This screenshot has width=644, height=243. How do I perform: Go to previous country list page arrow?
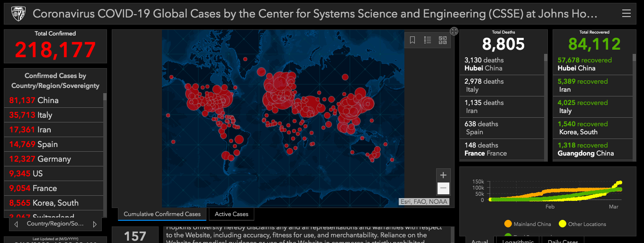click(x=17, y=224)
